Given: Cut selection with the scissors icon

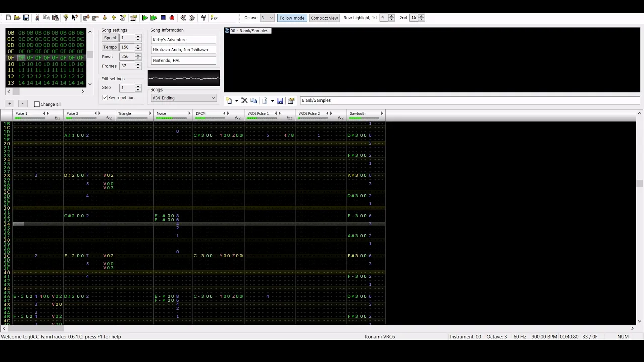Looking at the screenshot, I should [x=37, y=18].
